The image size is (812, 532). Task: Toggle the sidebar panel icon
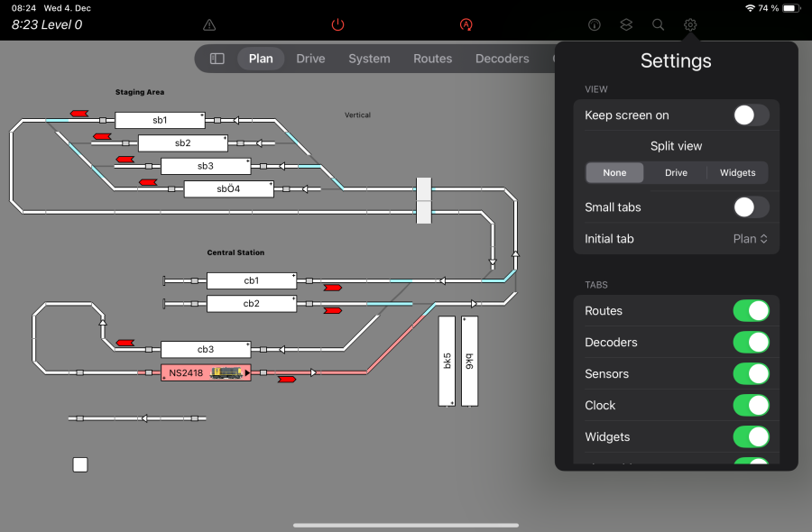(217, 59)
